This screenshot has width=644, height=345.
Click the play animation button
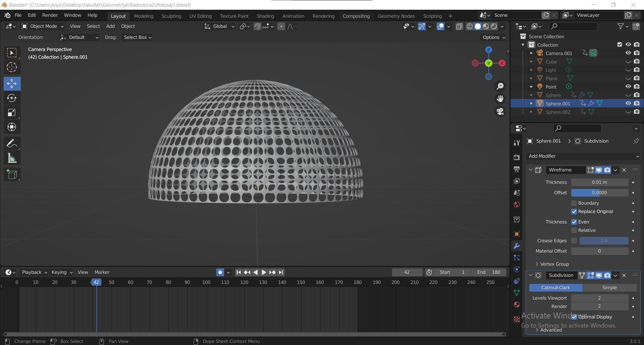click(x=264, y=272)
